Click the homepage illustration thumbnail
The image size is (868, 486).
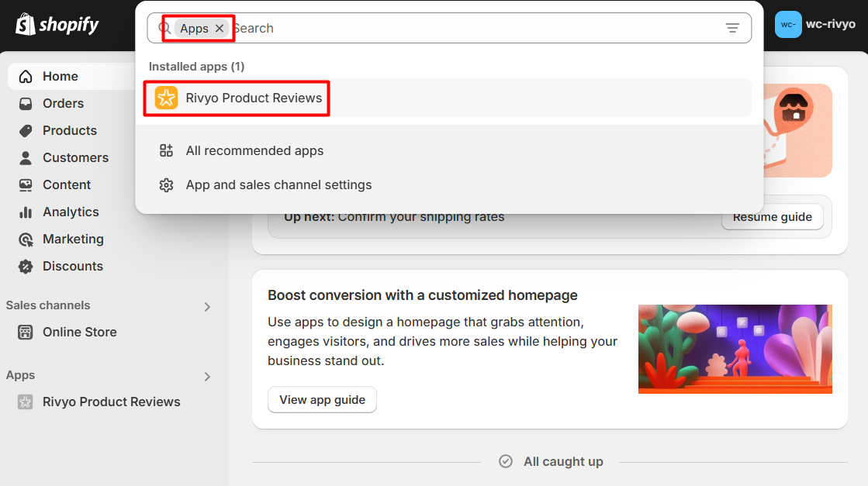tap(735, 349)
